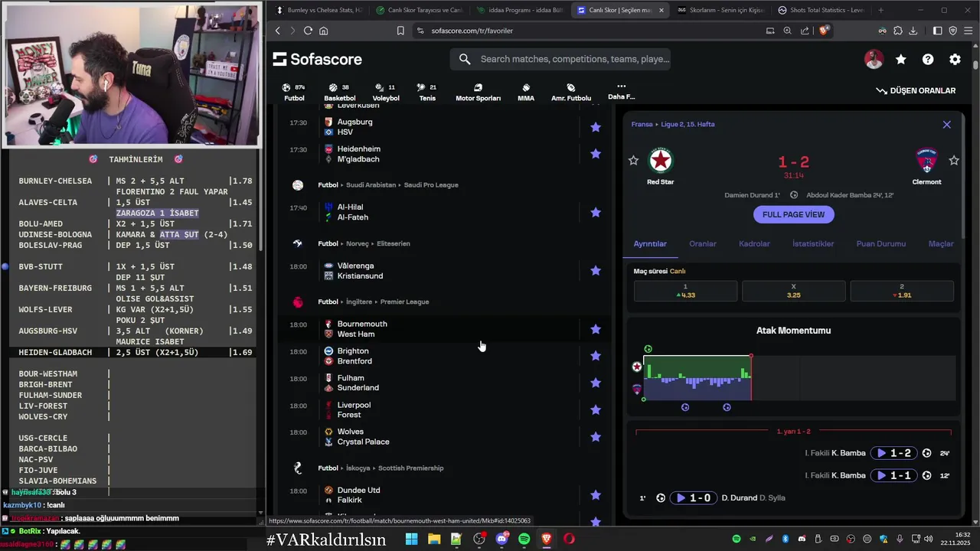Switch to the Ayrıntılar tab
980x551 pixels.
(x=650, y=243)
